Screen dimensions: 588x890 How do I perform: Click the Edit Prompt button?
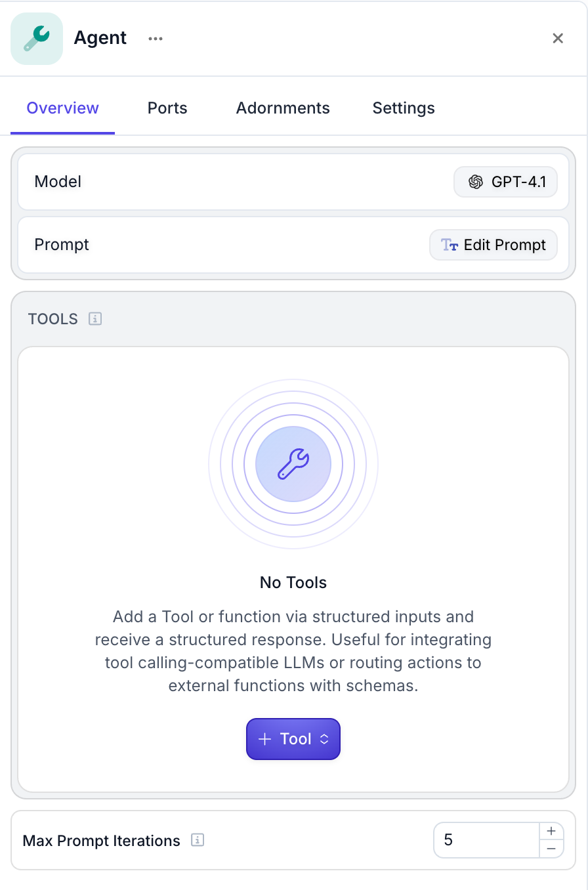coord(493,245)
